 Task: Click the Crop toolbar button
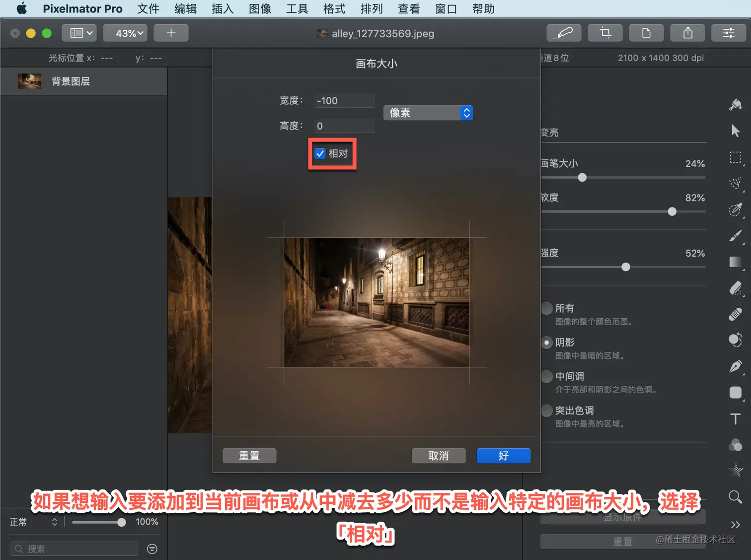pos(605,33)
